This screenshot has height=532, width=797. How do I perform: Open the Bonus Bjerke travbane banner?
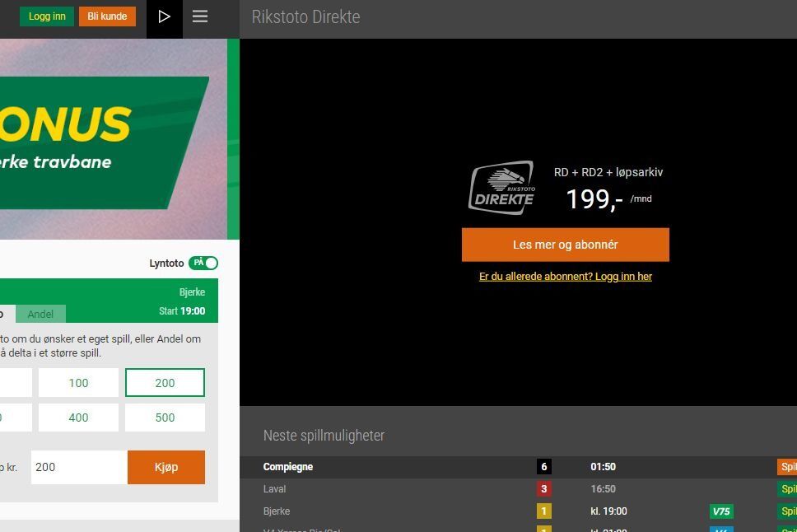coord(114,139)
